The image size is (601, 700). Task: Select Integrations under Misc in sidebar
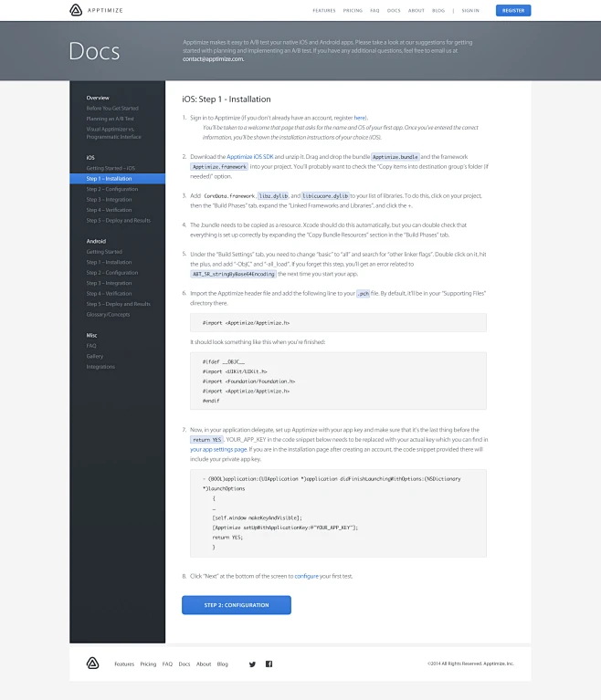[x=100, y=367]
